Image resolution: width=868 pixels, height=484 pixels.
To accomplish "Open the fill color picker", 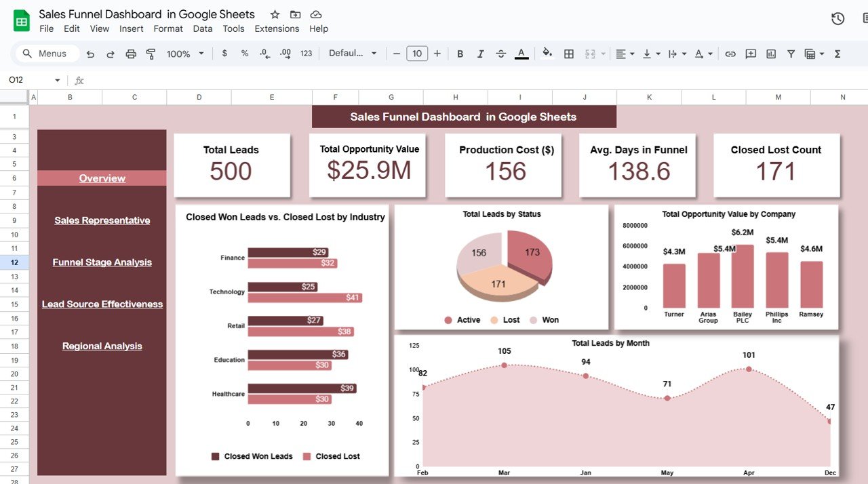I will click(547, 54).
